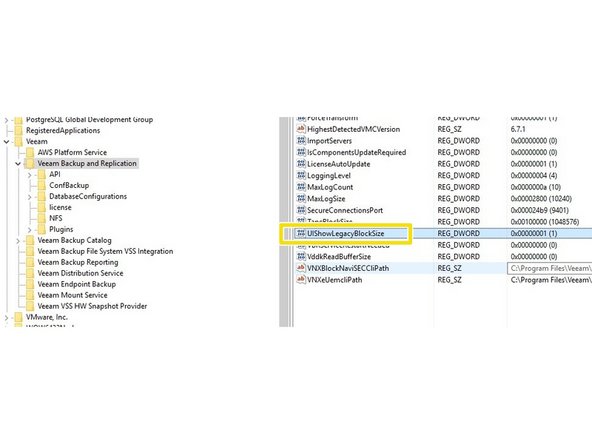The image size is (592, 444).
Task: Select the MaxLogSize value name
Action: click(326, 199)
